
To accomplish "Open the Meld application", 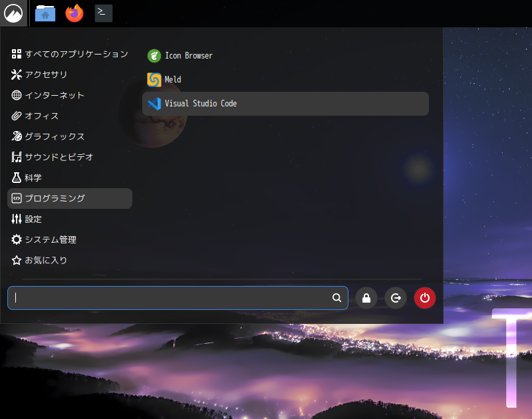I will (x=172, y=79).
